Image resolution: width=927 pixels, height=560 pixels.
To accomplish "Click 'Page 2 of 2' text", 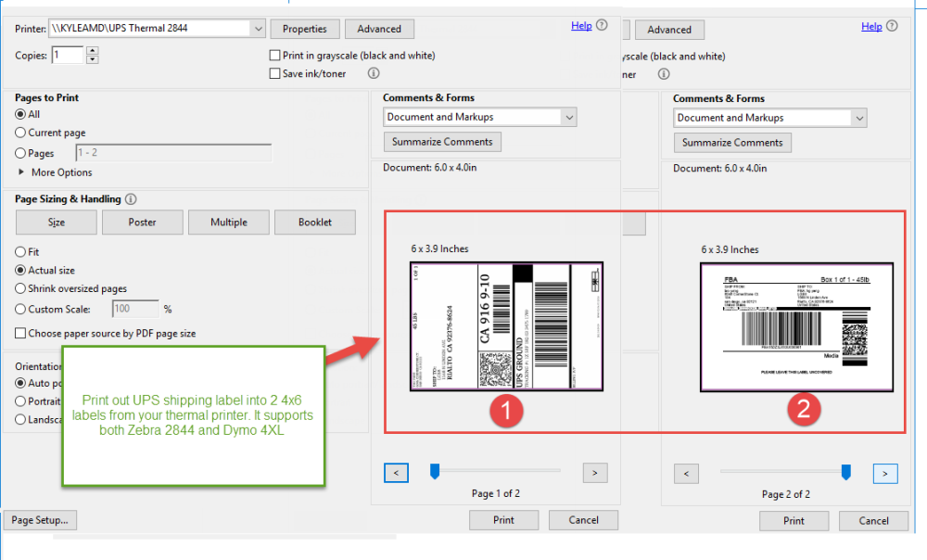I will click(x=786, y=494).
